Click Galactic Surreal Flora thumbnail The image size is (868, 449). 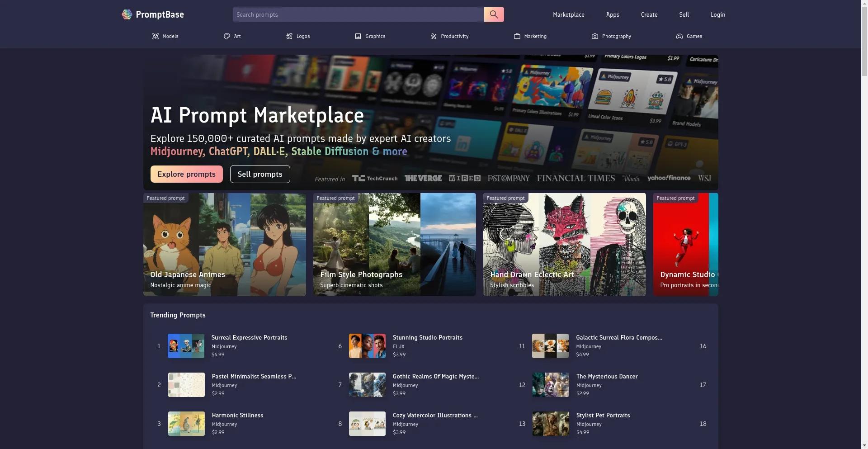point(550,346)
